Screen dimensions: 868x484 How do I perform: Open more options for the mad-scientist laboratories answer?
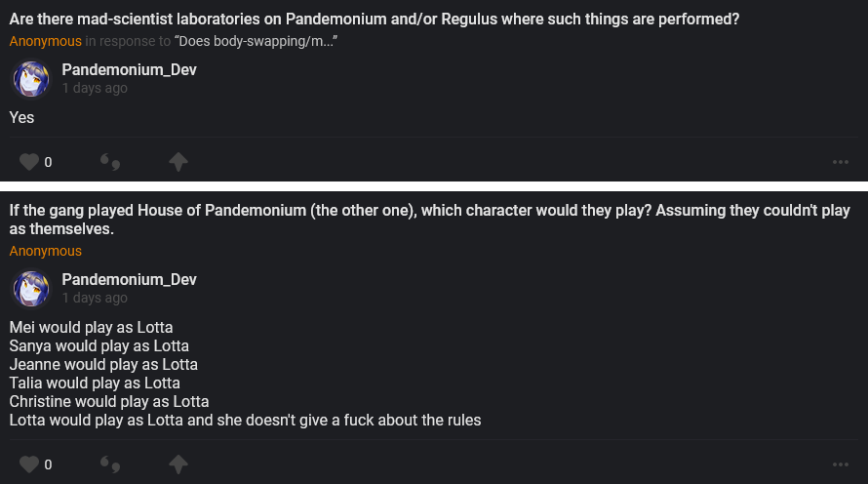(841, 162)
